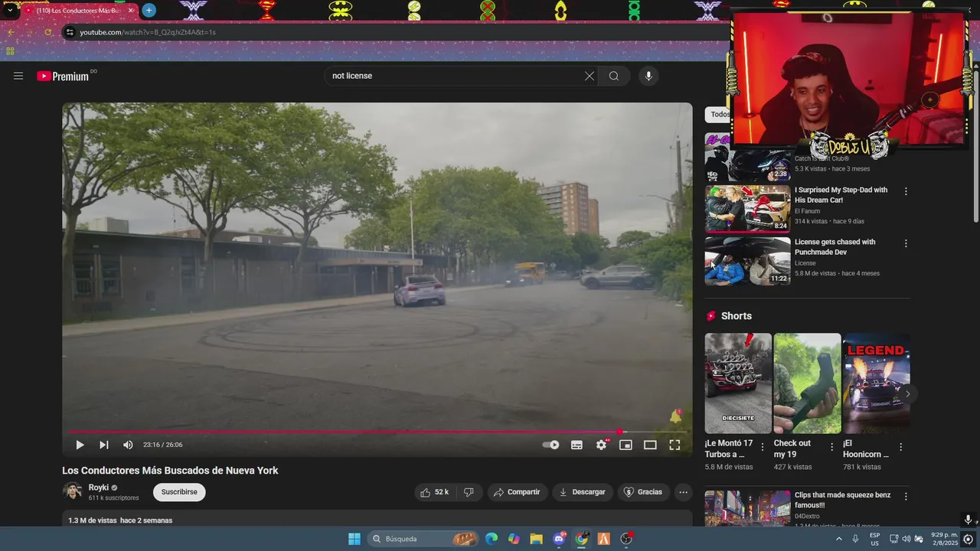Open Microsoft Edge from the taskbar

[492, 539]
